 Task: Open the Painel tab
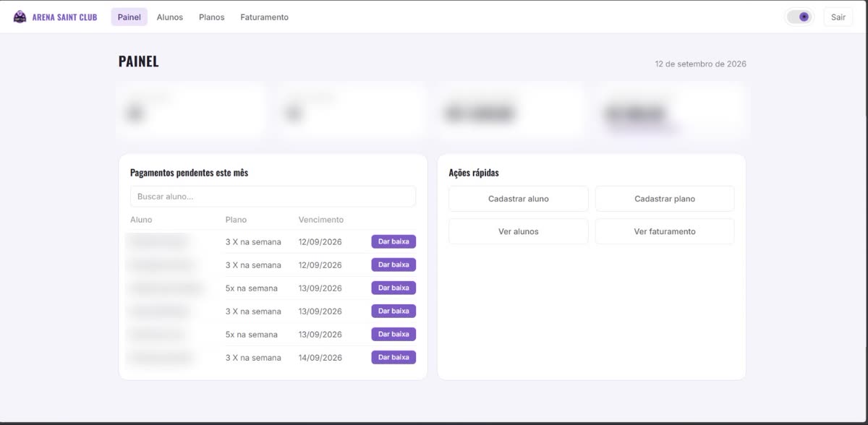click(x=129, y=17)
